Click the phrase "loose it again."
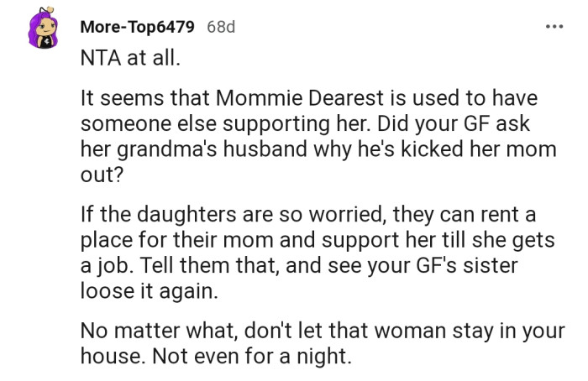This screenshot has width=588, height=381. click(x=149, y=291)
